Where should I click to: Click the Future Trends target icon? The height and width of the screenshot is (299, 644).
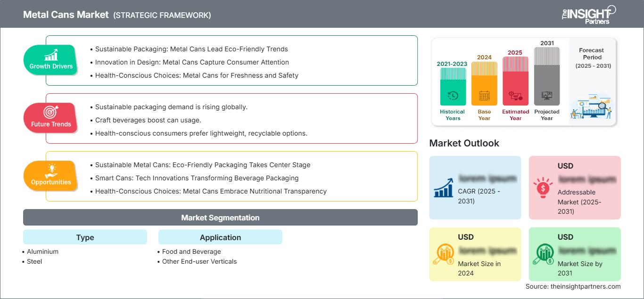pos(51,113)
